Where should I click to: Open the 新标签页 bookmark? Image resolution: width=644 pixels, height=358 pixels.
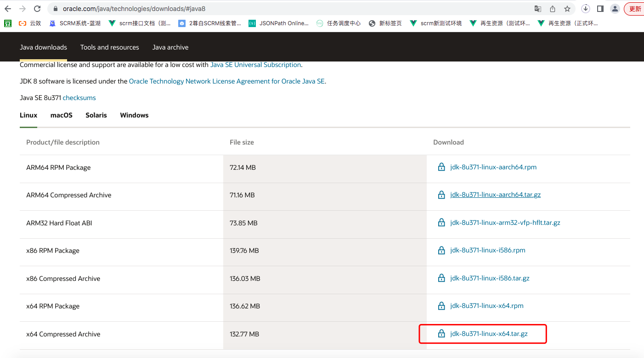click(385, 23)
